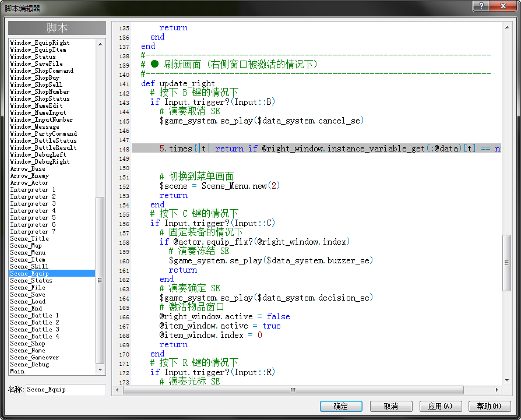Image resolution: width=521 pixels, height=420 pixels.
Task: Close the script editor window
Action: pyautogui.click(x=504, y=6)
